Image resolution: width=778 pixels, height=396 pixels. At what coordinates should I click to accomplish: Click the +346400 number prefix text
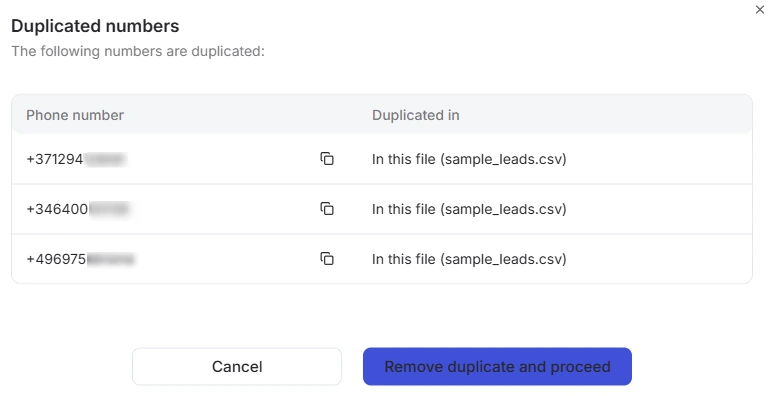(57, 209)
